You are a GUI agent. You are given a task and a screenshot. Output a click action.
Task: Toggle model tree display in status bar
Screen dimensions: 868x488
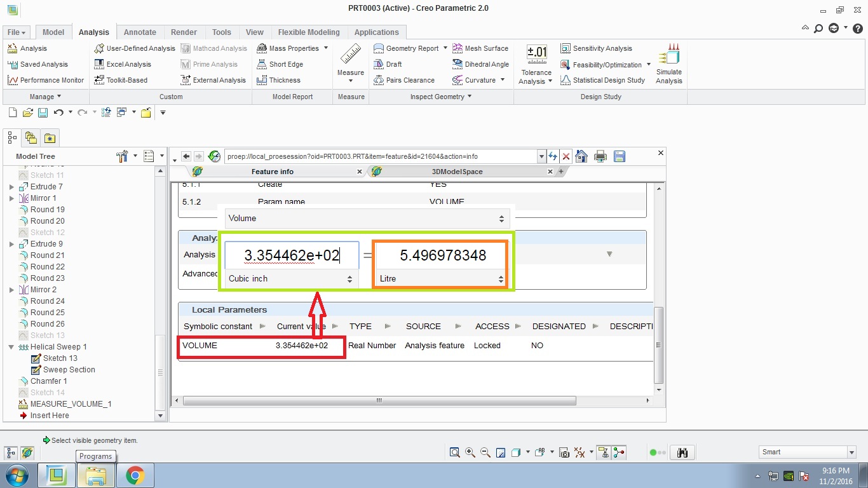pyautogui.click(x=11, y=452)
